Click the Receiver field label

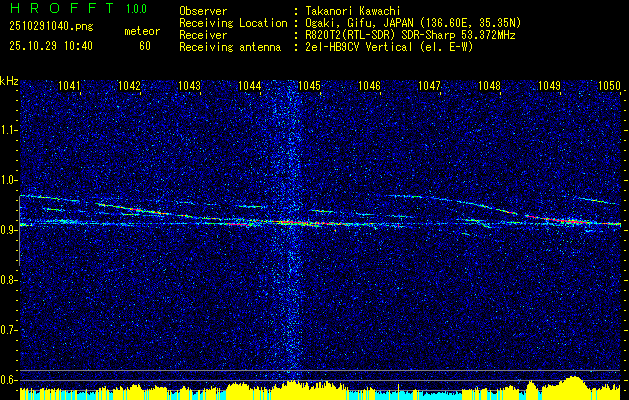203,35
